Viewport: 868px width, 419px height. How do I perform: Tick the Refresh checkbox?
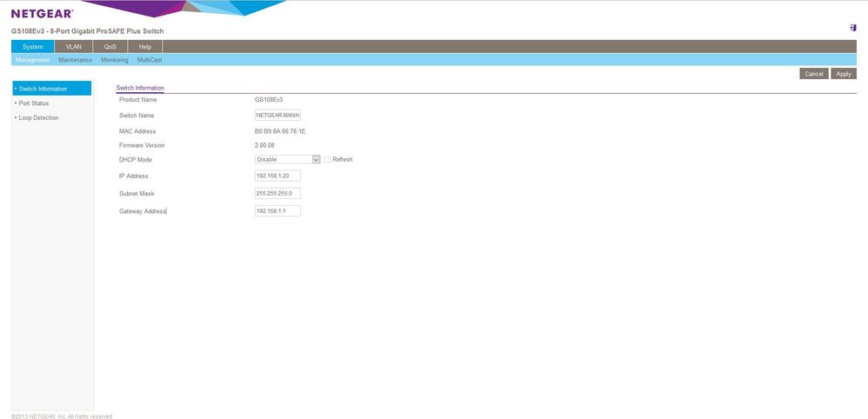pyautogui.click(x=328, y=159)
